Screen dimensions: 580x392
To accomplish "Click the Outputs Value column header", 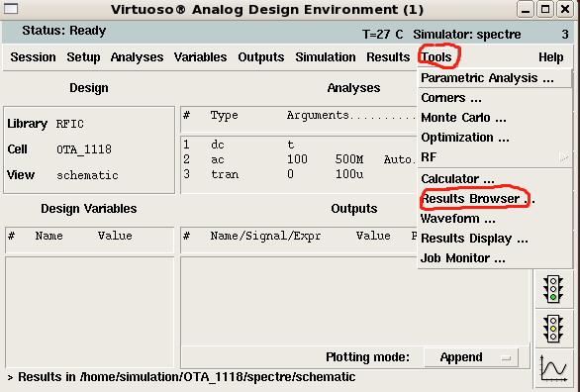I will pyautogui.click(x=373, y=236).
